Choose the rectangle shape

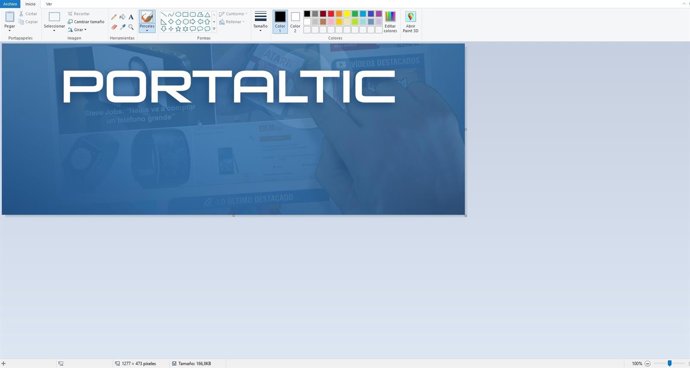(185, 14)
